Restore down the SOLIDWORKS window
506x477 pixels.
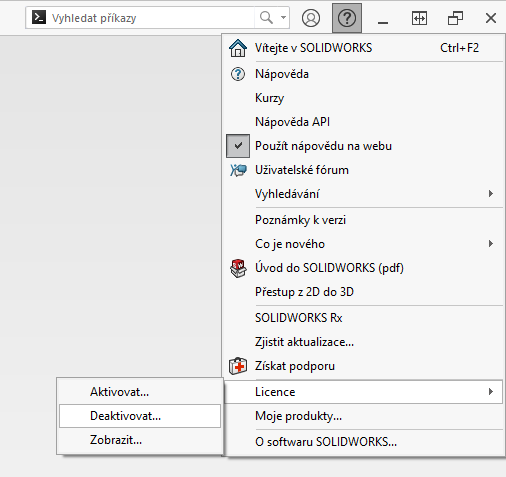pos(455,18)
